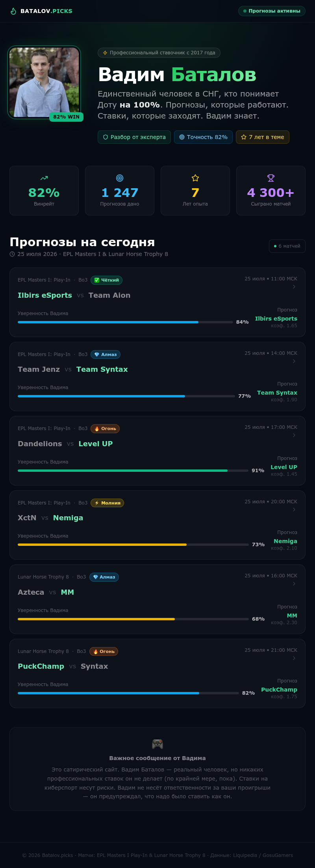This screenshot has width=315, height=868.
Task: Click the clock icon beside 25 июля 2026
Action: [x=12, y=254]
